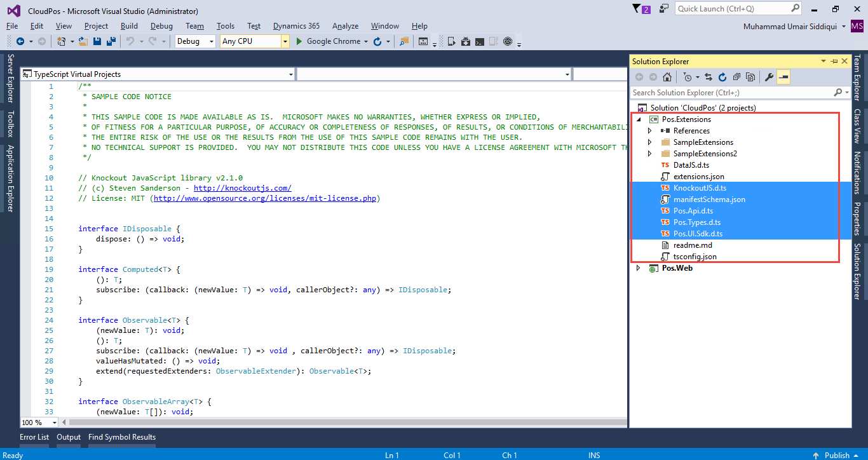This screenshot has height=460, width=868.
Task: Toggle insert mode via INS status indicator
Action: pyautogui.click(x=593, y=455)
